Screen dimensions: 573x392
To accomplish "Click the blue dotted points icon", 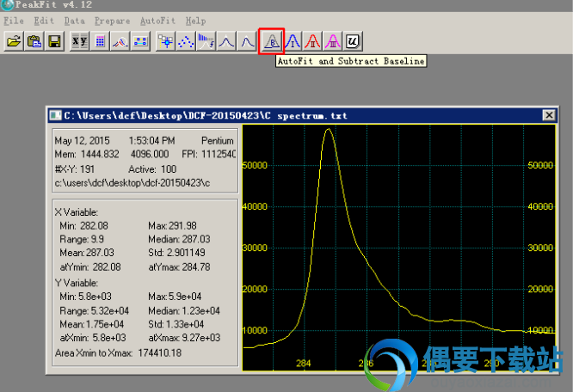I will 186,41.
